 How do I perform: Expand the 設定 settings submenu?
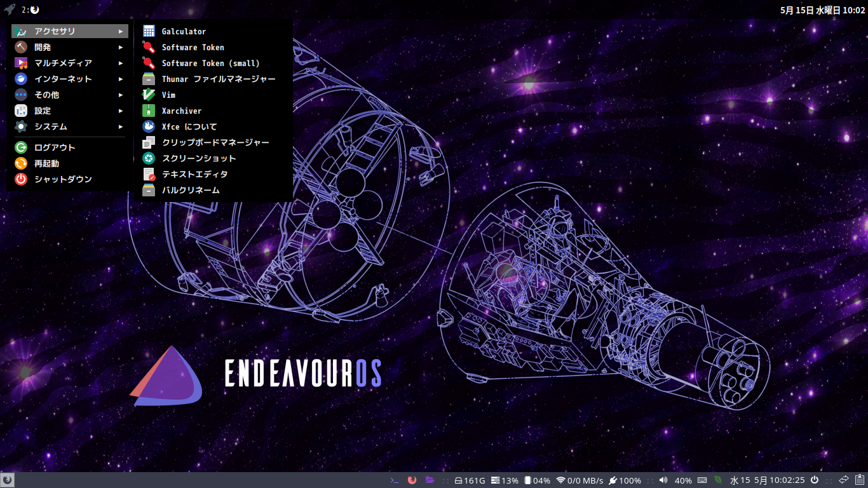(70, 111)
